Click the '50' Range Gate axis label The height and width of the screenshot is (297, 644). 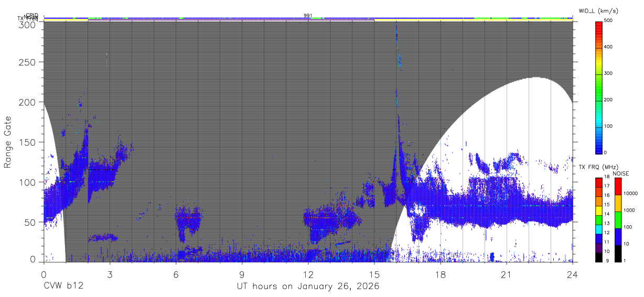tap(29, 222)
